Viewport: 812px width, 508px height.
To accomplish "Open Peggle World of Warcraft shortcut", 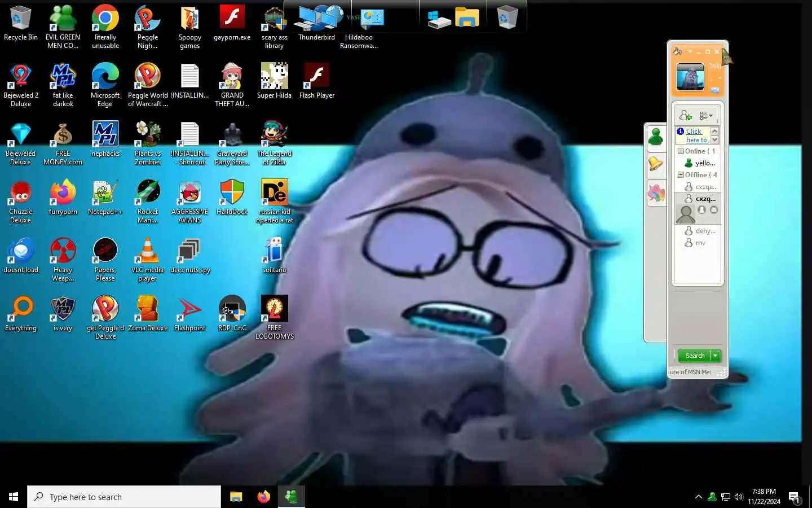I will click(148, 85).
